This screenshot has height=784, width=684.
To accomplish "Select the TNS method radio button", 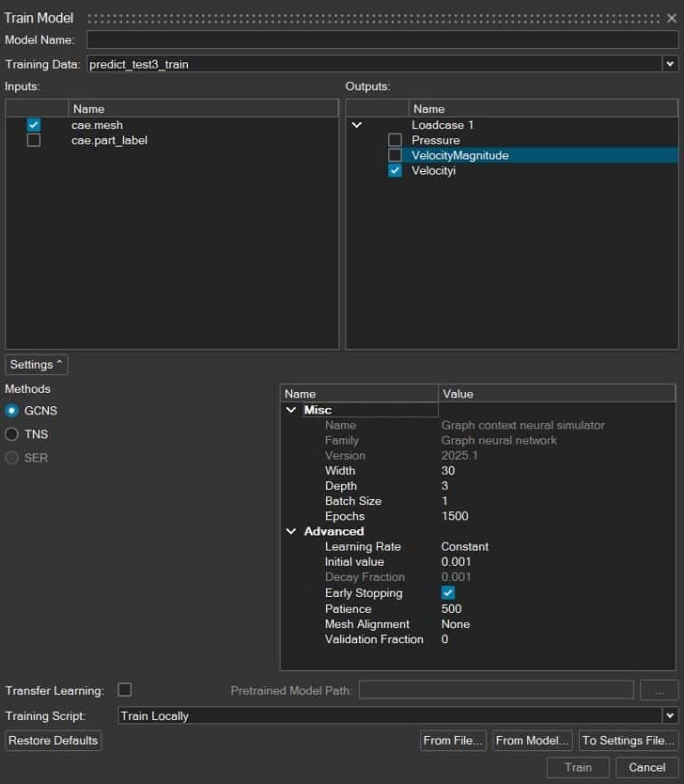I will click(12, 434).
